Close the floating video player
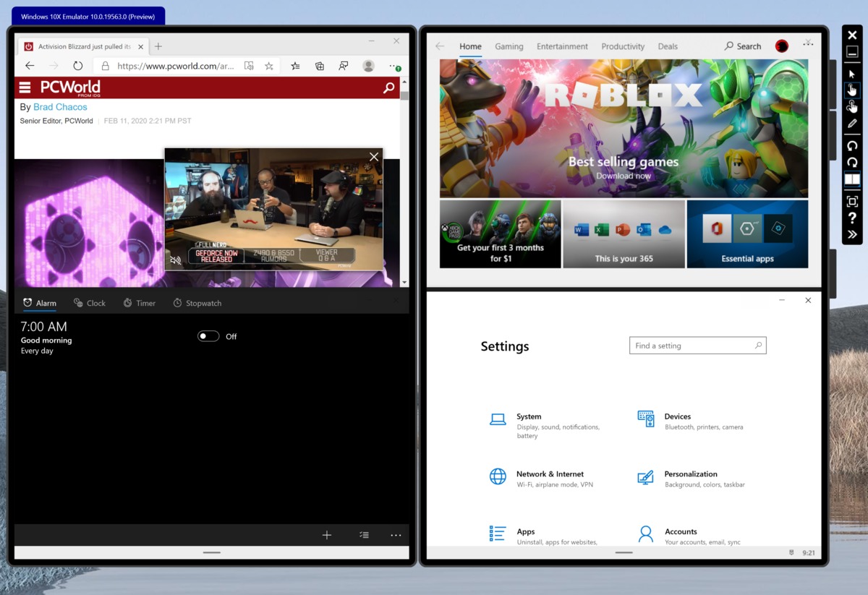The image size is (868, 595). (x=374, y=157)
